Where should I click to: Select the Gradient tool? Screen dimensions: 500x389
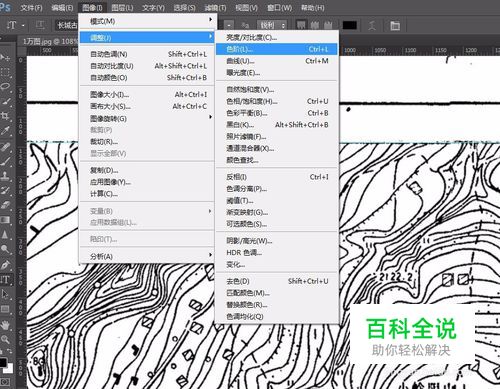point(5,220)
